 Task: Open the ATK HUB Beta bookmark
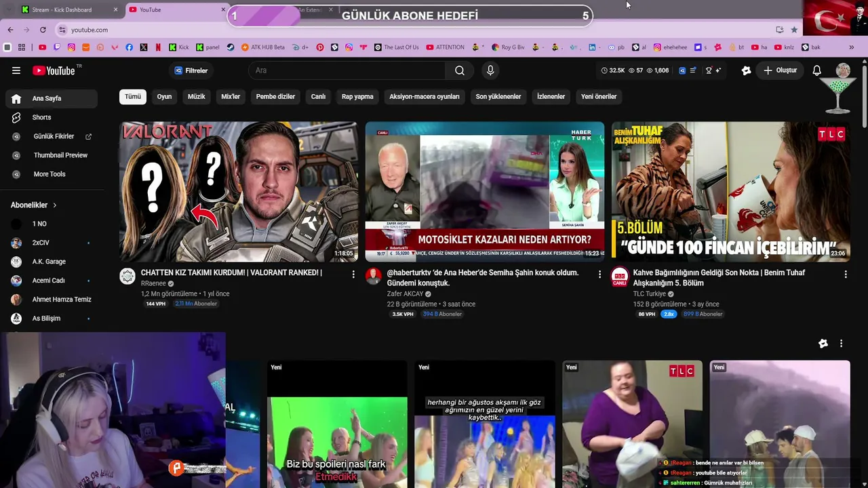coord(263,47)
